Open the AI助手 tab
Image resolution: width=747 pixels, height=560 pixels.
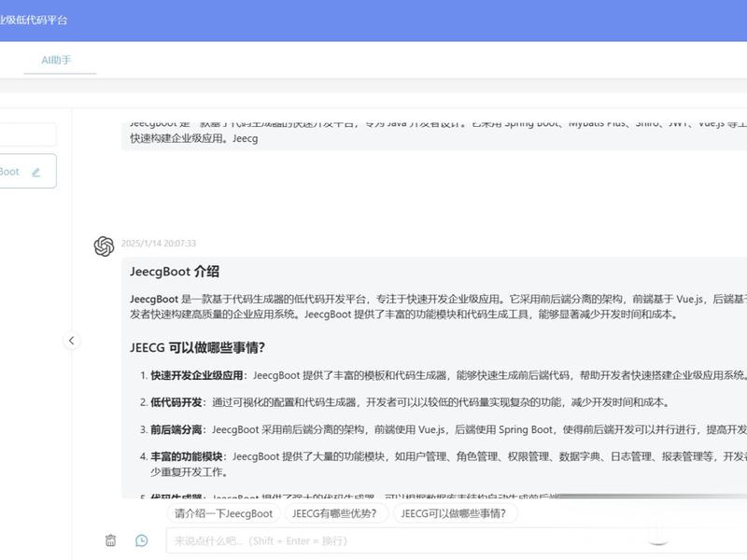(56, 60)
